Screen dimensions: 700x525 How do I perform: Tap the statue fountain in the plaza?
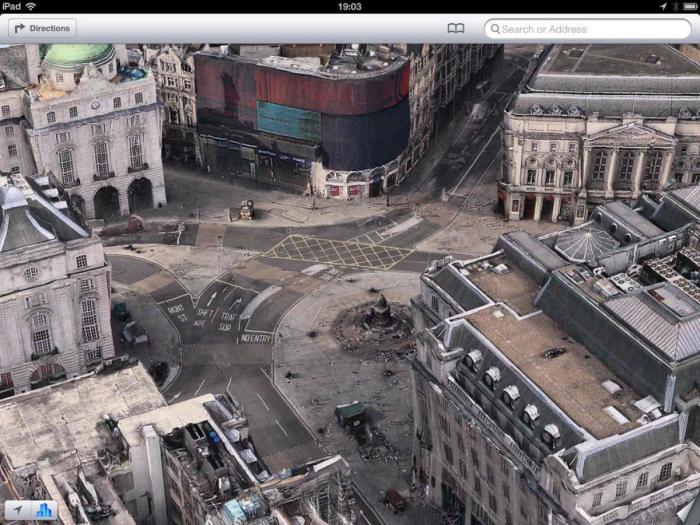(x=377, y=318)
